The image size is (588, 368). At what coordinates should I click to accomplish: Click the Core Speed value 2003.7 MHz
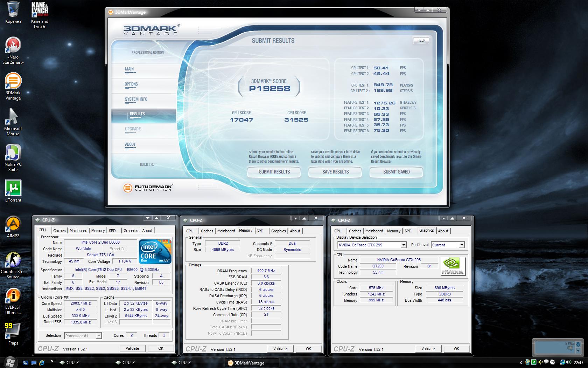tap(80, 304)
